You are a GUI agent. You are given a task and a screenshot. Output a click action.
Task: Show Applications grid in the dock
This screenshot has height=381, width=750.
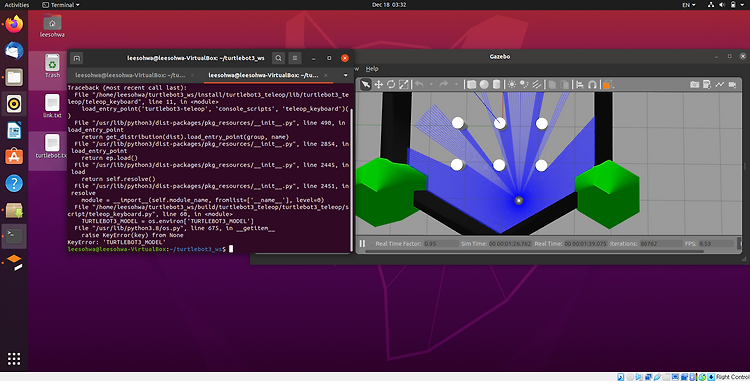[14, 359]
